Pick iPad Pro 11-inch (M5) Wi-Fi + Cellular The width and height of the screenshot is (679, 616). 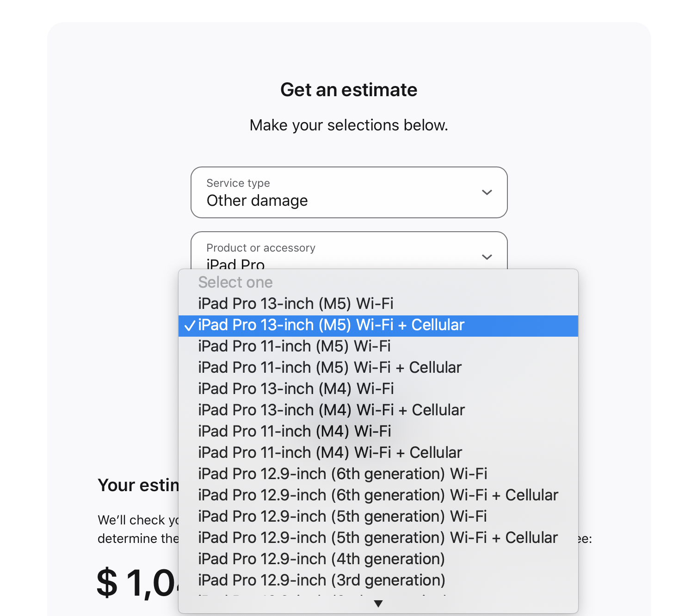click(x=330, y=368)
